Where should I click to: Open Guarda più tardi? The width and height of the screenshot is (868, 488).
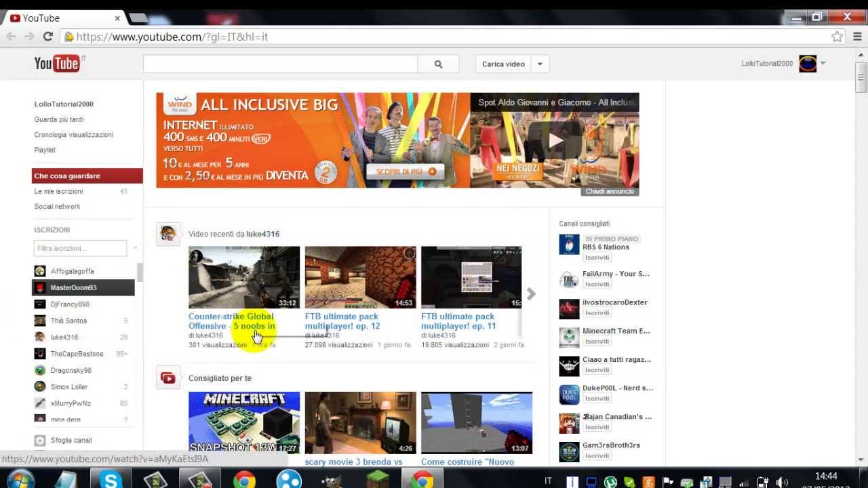point(59,119)
